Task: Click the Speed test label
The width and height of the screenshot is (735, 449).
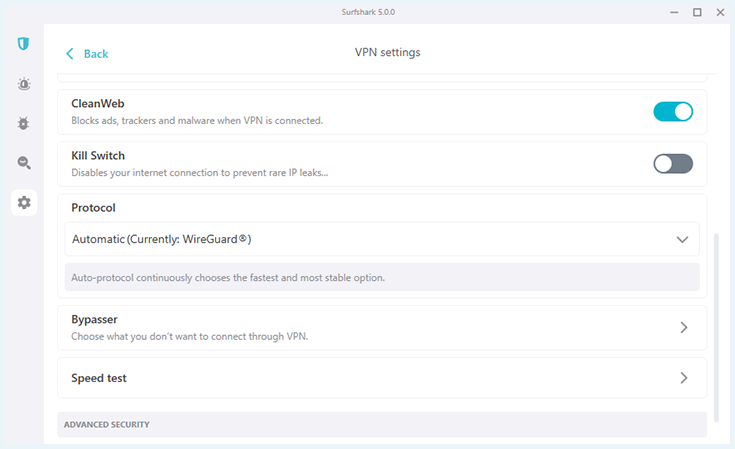Action: pos(99,378)
